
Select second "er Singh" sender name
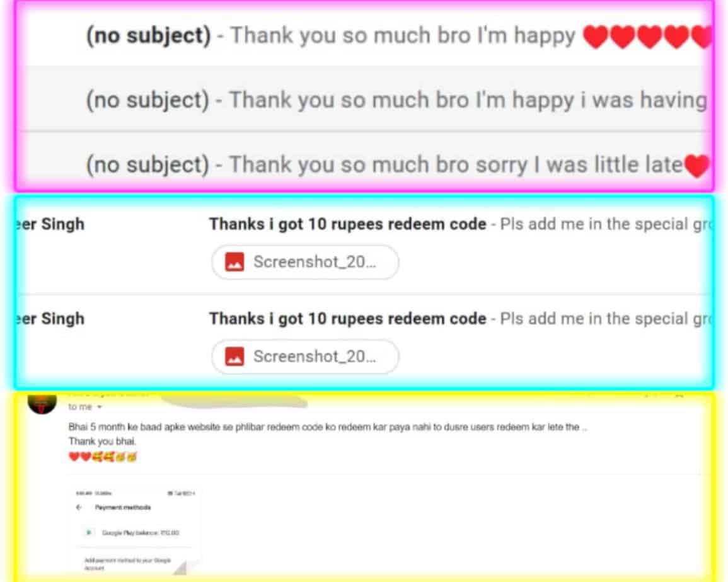click(50, 319)
